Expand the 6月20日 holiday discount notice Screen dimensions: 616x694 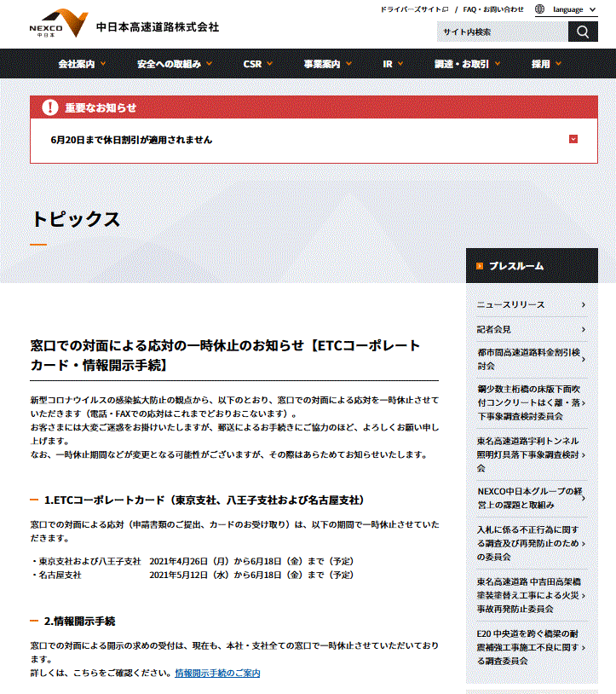573,140
